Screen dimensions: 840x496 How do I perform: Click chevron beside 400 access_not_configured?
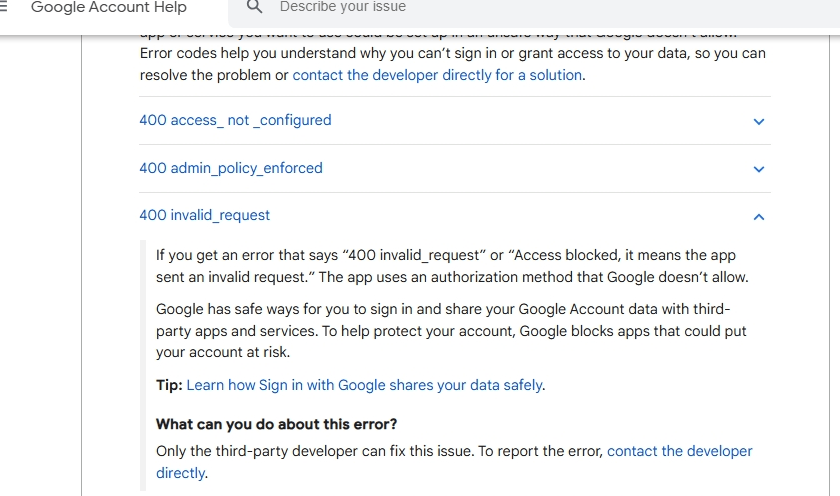[759, 122]
